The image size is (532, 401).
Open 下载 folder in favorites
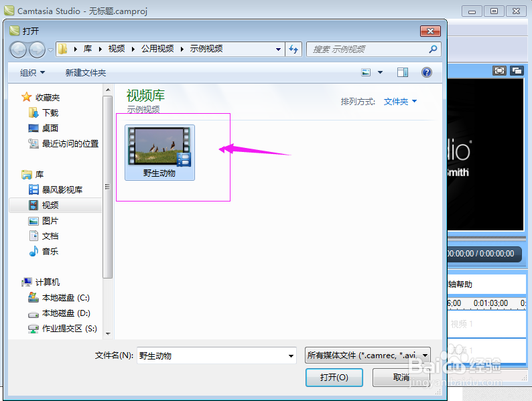44,113
